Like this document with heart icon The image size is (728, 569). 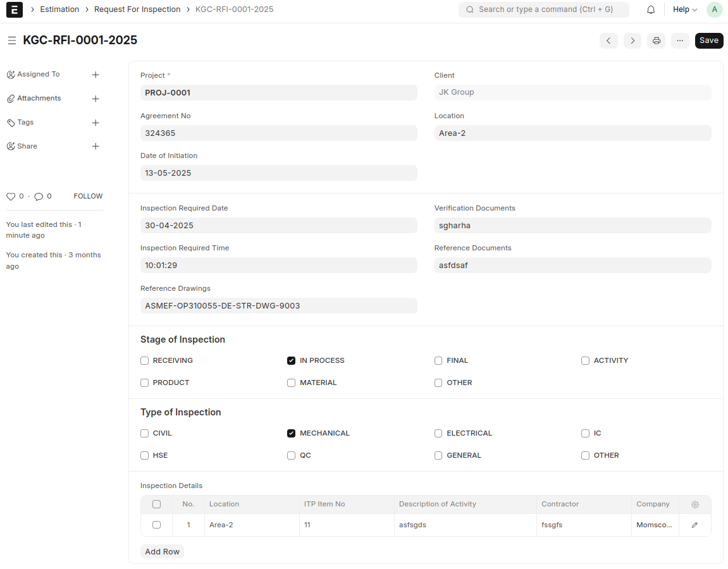[x=11, y=197]
